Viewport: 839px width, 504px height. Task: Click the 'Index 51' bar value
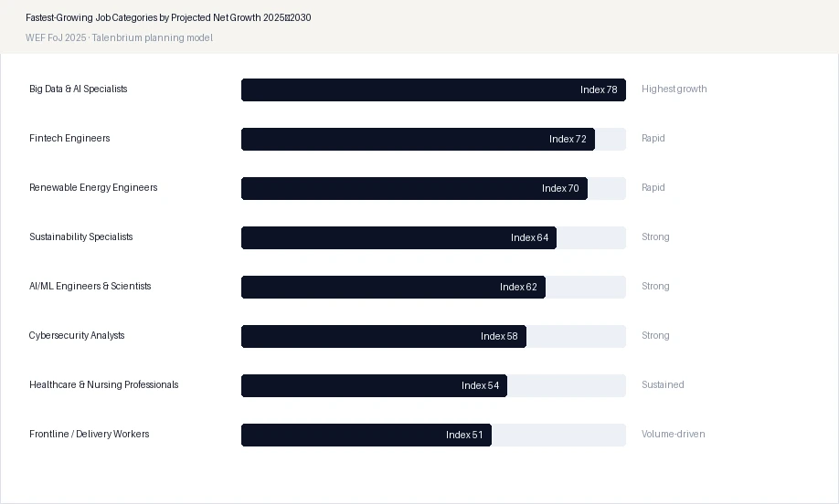(464, 435)
